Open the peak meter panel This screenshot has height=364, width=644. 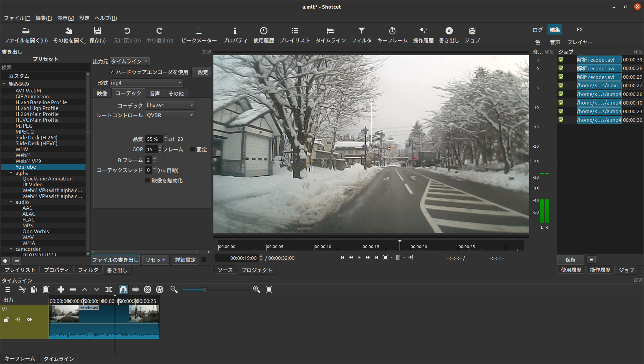[199, 35]
